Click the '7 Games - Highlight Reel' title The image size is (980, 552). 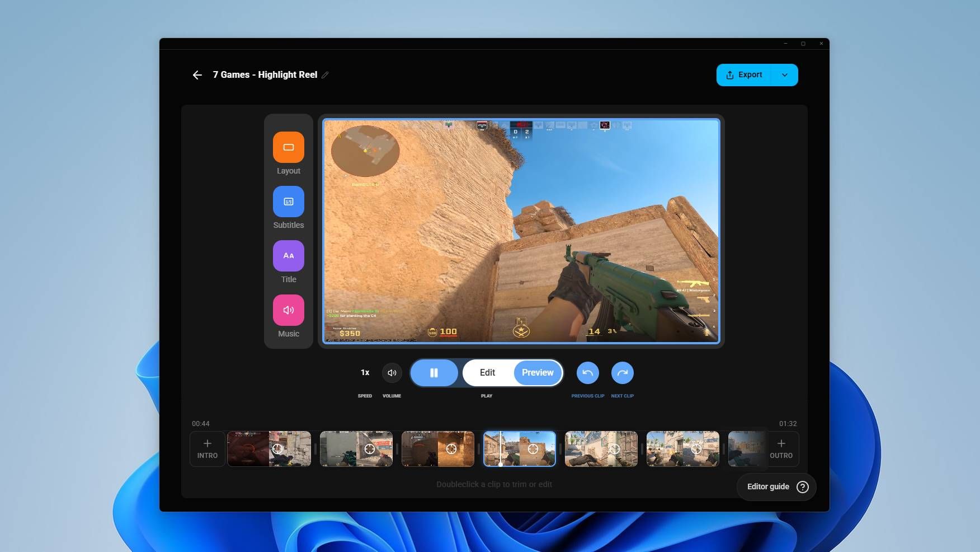pyautogui.click(x=265, y=75)
